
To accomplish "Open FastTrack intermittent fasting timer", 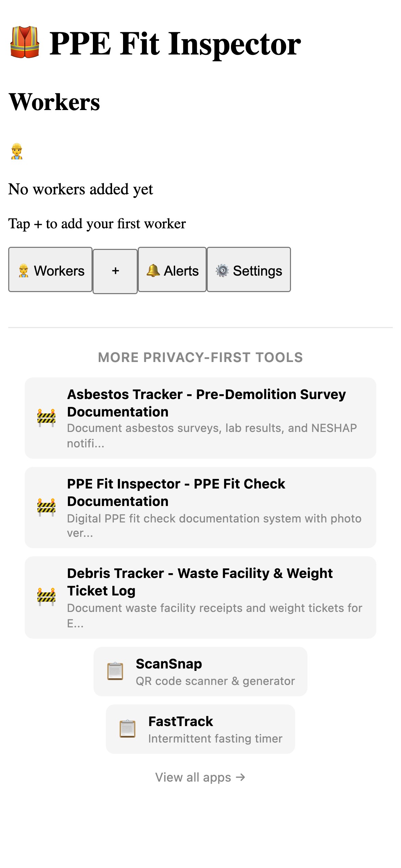I will click(x=200, y=728).
